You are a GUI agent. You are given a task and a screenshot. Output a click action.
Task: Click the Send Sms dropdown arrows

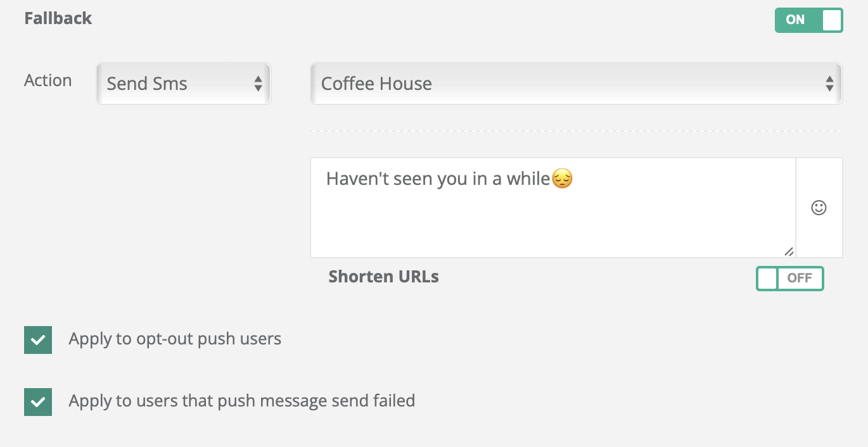point(258,84)
